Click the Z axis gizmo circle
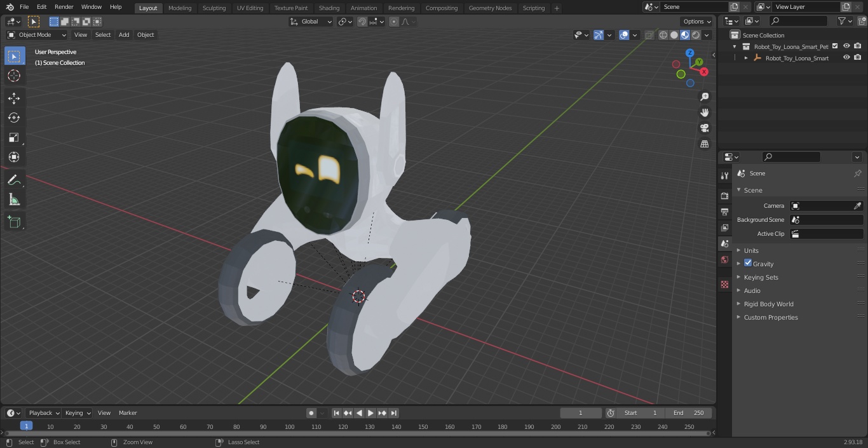The image size is (868, 448). point(689,53)
